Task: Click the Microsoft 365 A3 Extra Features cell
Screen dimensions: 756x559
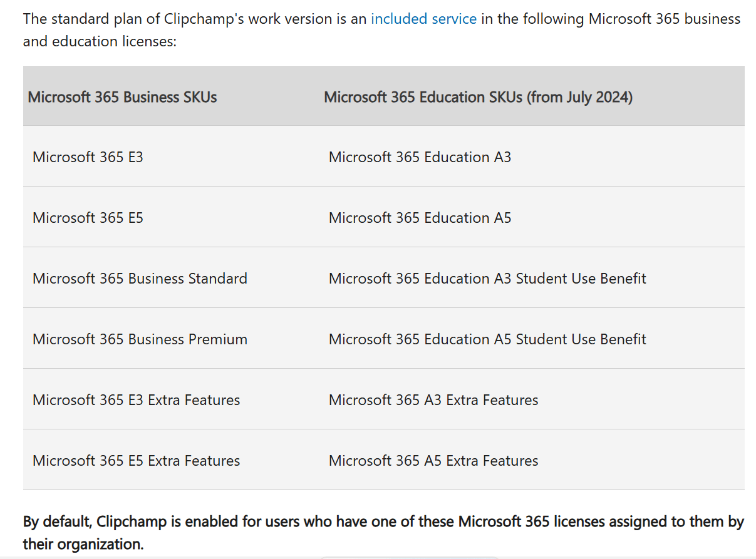Action: (x=433, y=399)
